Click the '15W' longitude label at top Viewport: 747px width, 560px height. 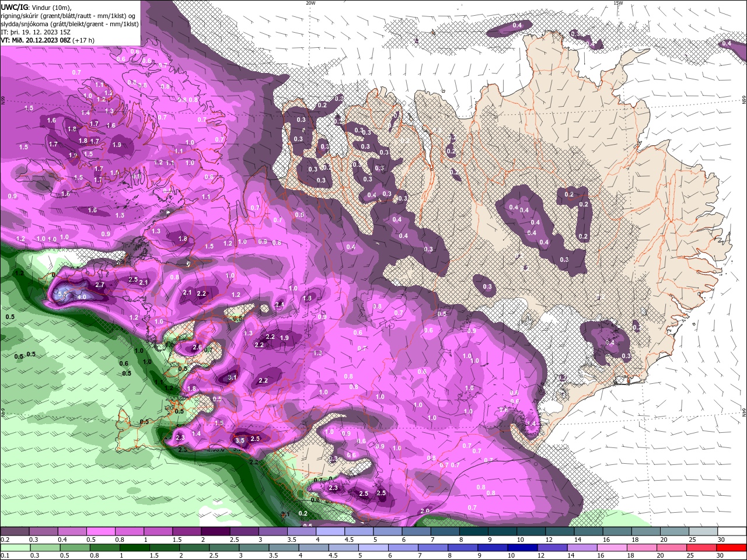coord(618,2)
